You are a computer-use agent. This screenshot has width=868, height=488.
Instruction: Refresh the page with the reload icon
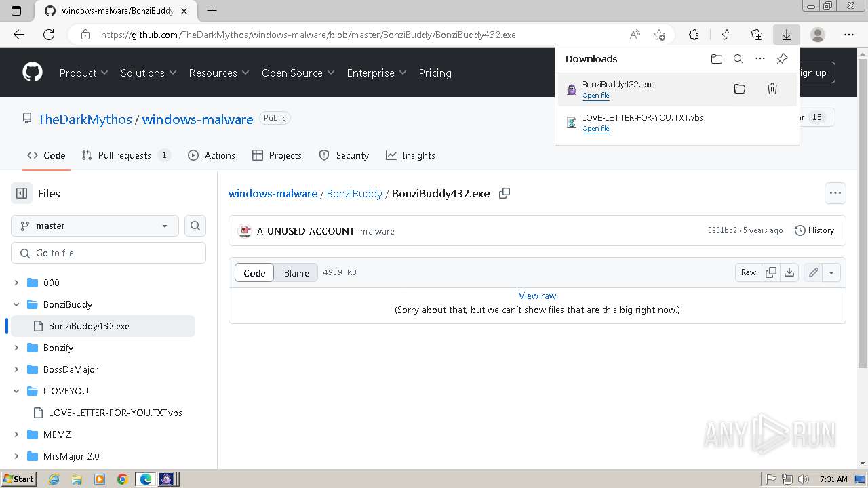click(x=49, y=35)
